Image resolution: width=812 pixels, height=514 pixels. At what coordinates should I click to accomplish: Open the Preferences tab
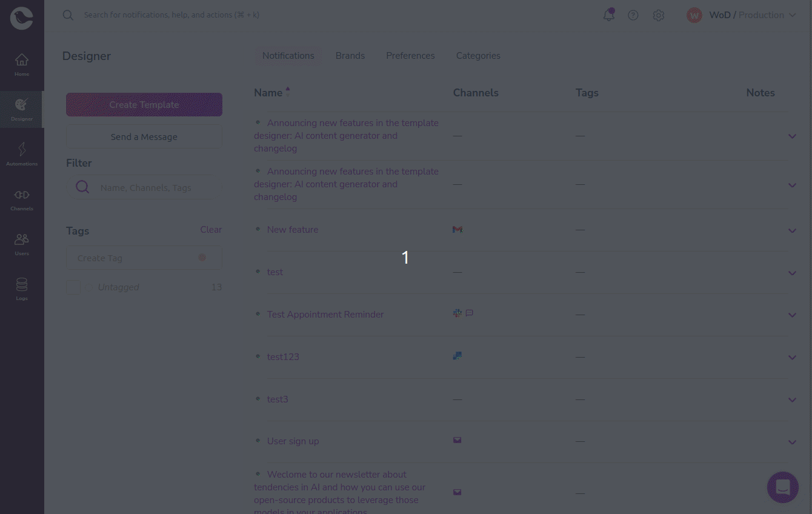(x=410, y=55)
